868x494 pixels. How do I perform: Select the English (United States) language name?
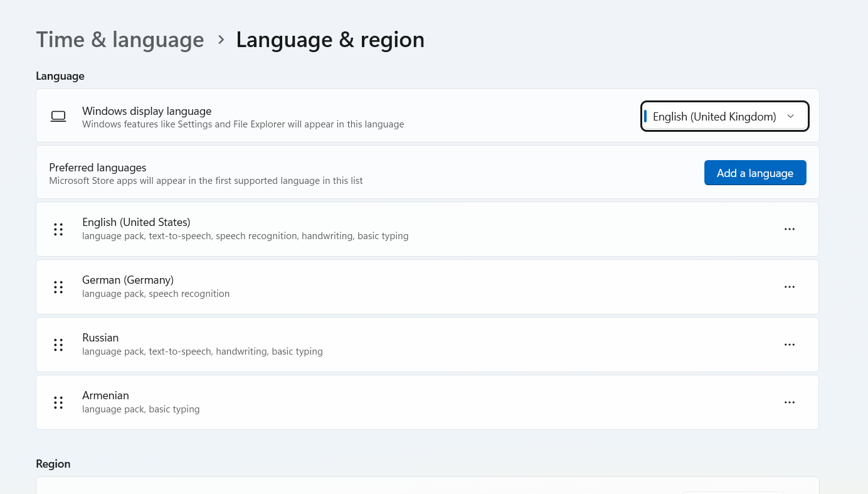click(x=136, y=222)
